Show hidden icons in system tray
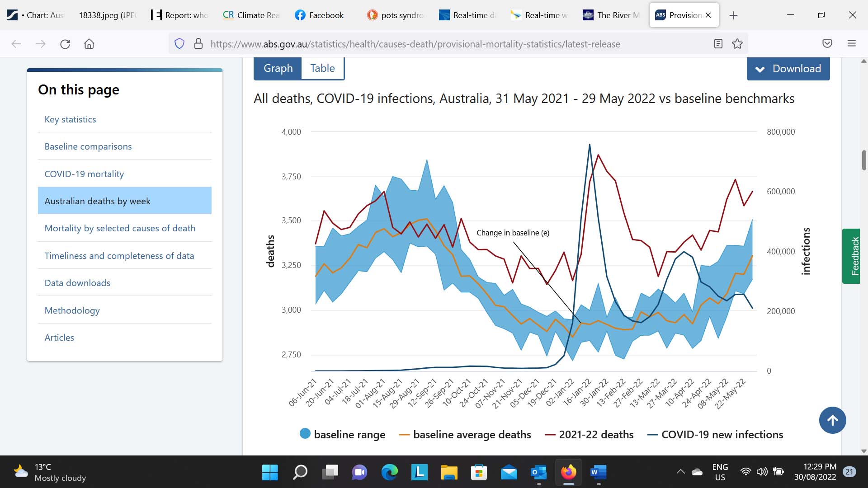 coord(680,472)
